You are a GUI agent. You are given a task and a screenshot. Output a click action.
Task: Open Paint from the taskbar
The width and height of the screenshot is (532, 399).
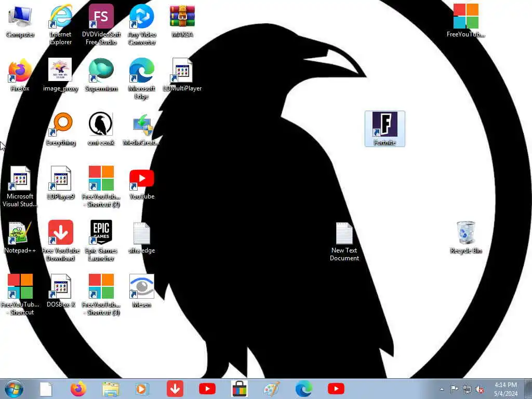(272, 389)
